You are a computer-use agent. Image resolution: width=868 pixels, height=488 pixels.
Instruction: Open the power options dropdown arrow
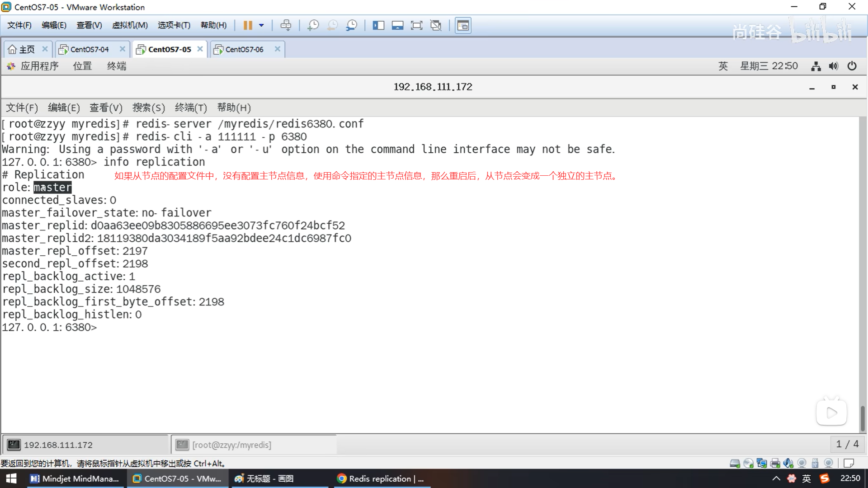[261, 25]
